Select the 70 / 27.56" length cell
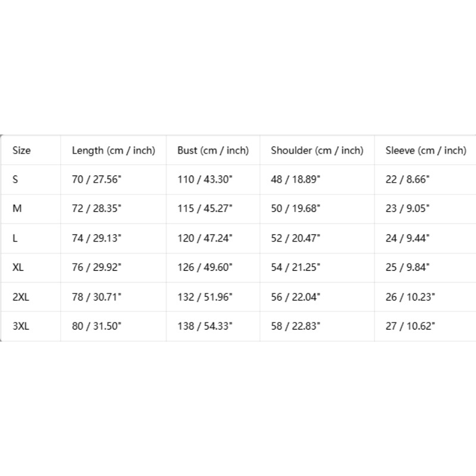 [x=96, y=180]
